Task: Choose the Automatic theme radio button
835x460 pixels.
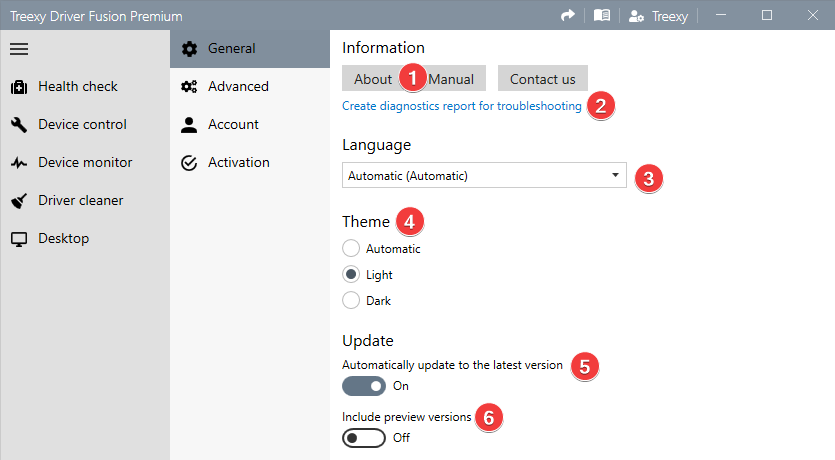Action: coord(351,248)
